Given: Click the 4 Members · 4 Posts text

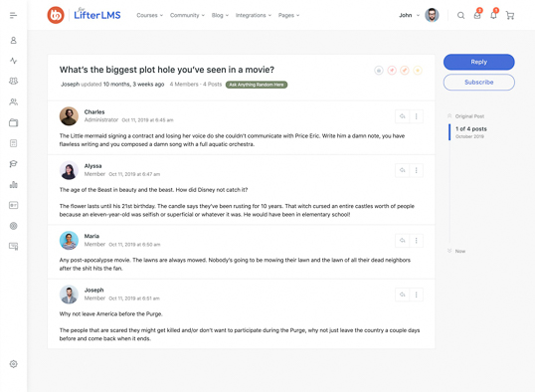Looking at the screenshot, I should [x=196, y=85].
